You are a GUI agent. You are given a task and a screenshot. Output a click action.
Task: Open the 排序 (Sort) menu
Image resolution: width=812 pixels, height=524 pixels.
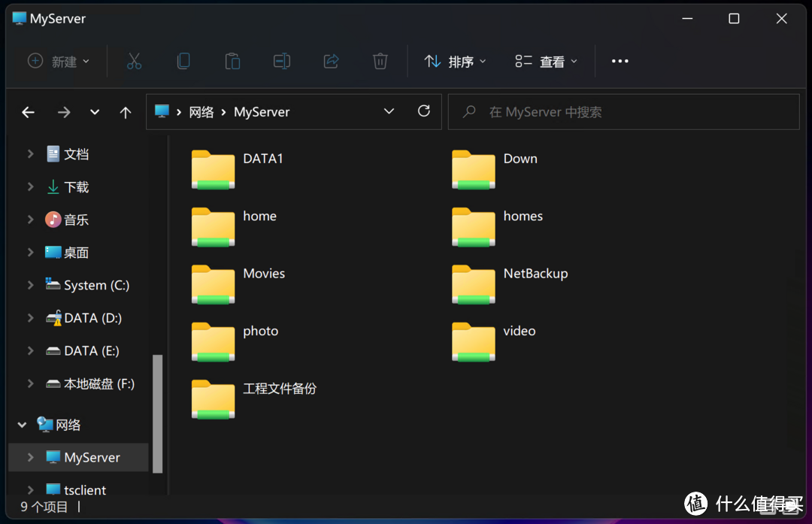(455, 62)
